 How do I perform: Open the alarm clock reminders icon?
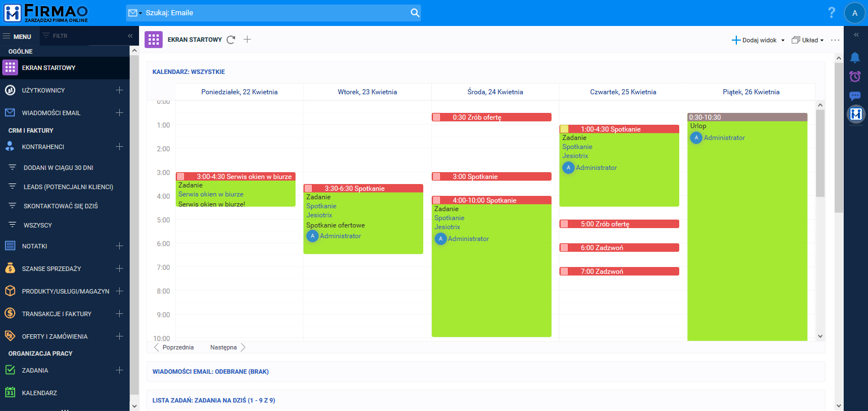(855, 76)
